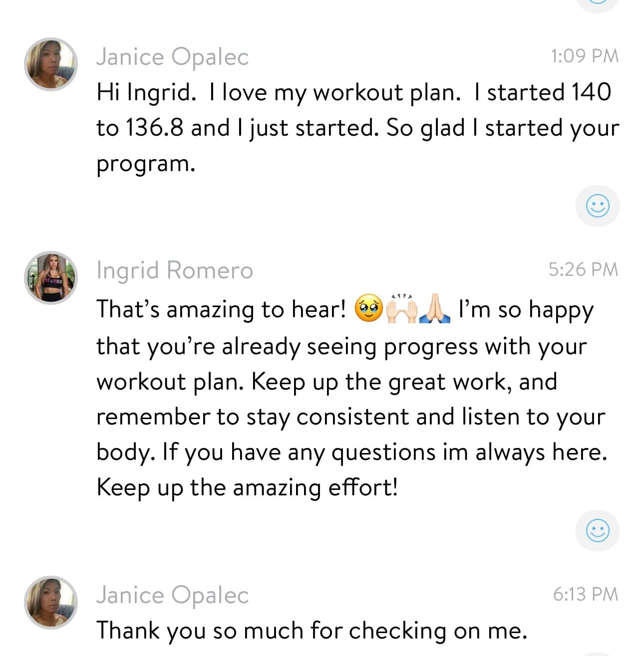The image size is (644, 656).
Task: Open the Ingrid Romero sender name
Action: click(x=175, y=270)
